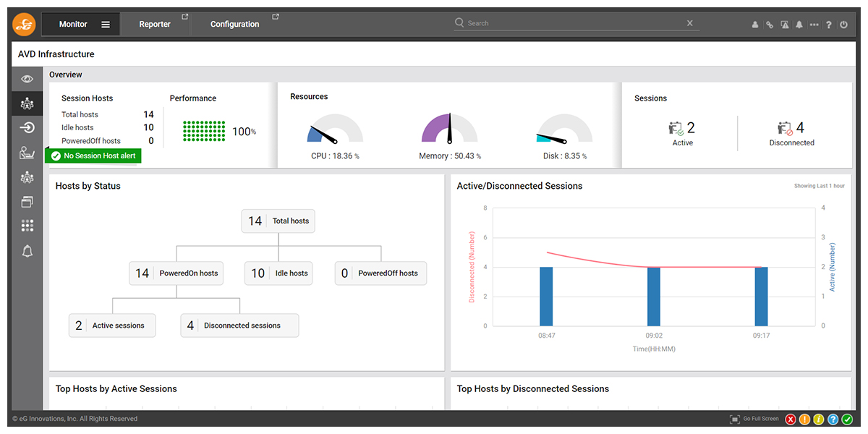Click the power sign-out icon
Image resolution: width=868 pixels, height=434 pixels.
[843, 25]
